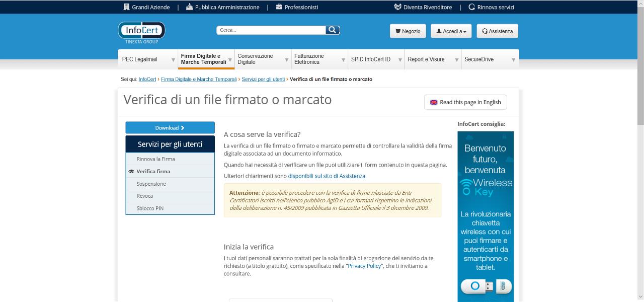This screenshot has height=302, width=644.
Task: Click the InfoCert logo
Action: pos(141,32)
